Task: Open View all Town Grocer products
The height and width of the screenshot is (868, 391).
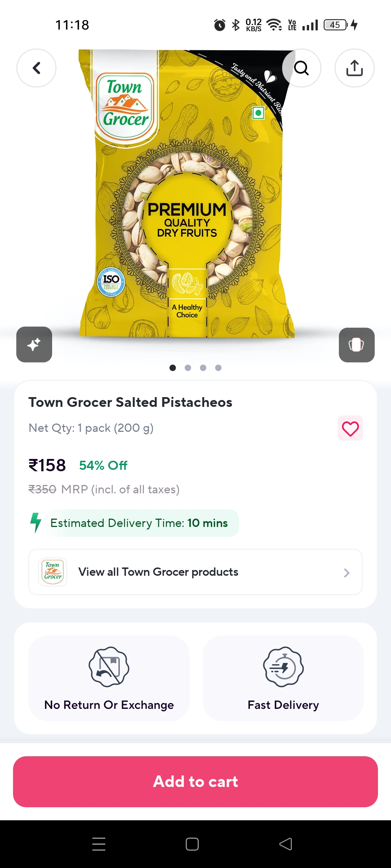Action: [x=158, y=572]
